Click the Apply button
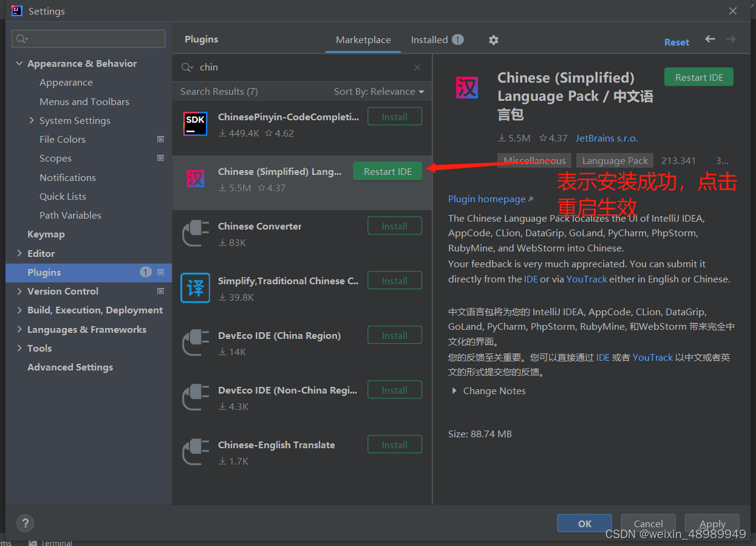Viewport: 756px width, 546px height. 712,524
